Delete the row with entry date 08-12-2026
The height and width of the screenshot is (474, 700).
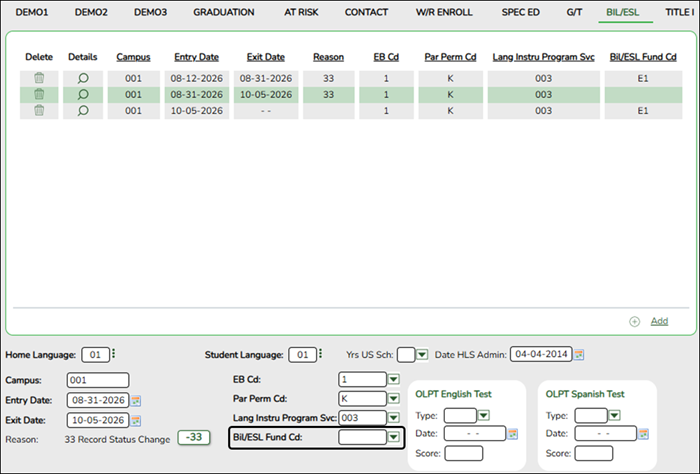39,78
